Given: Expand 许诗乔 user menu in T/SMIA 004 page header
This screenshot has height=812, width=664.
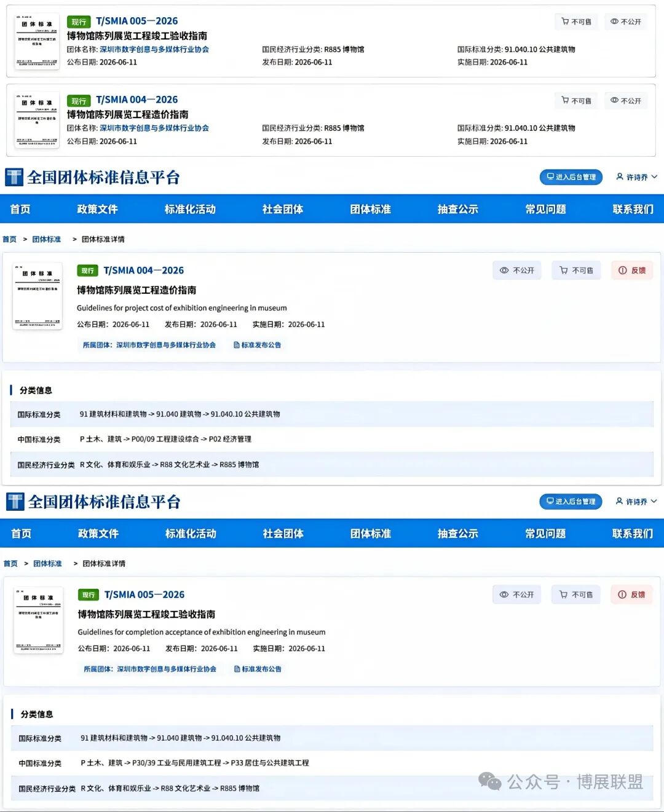Looking at the screenshot, I should click(x=637, y=177).
